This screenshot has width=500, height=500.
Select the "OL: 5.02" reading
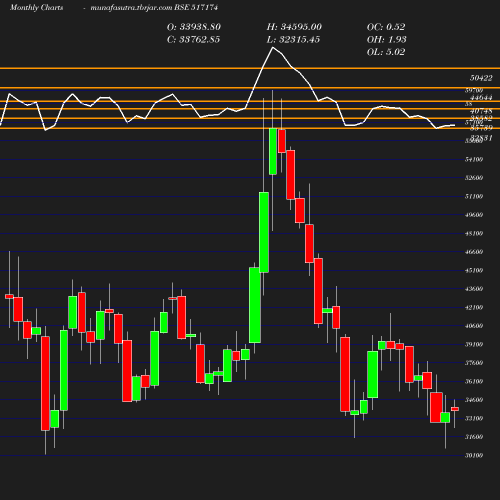[386, 52]
